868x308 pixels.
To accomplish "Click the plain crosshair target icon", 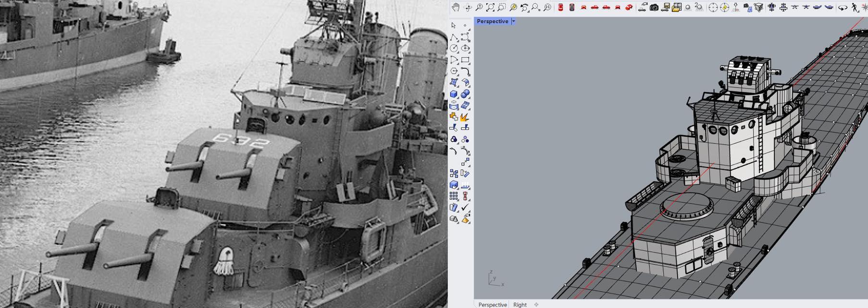I will (713, 7).
